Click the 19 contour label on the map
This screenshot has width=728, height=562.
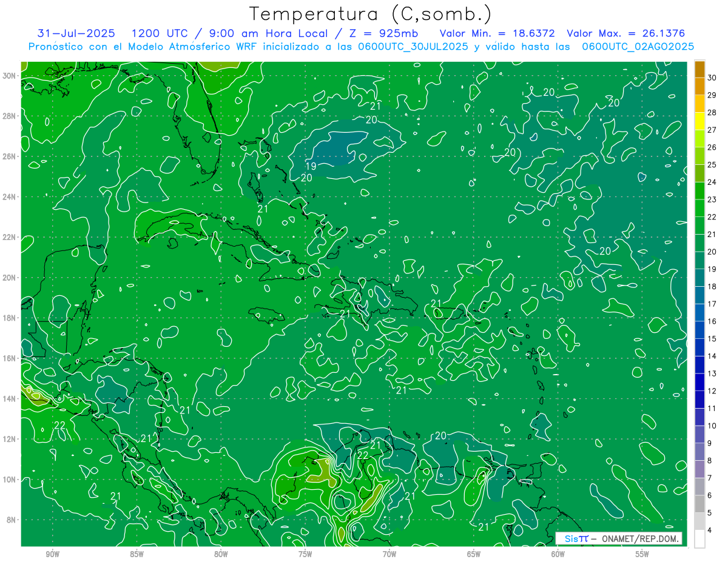click(x=310, y=166)
